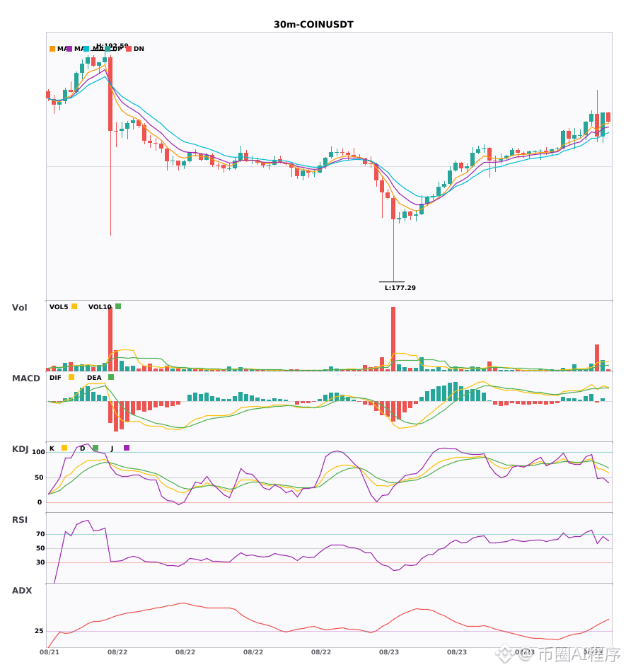
Task: Click the RSI axis value 30
Action: [40, 562]
